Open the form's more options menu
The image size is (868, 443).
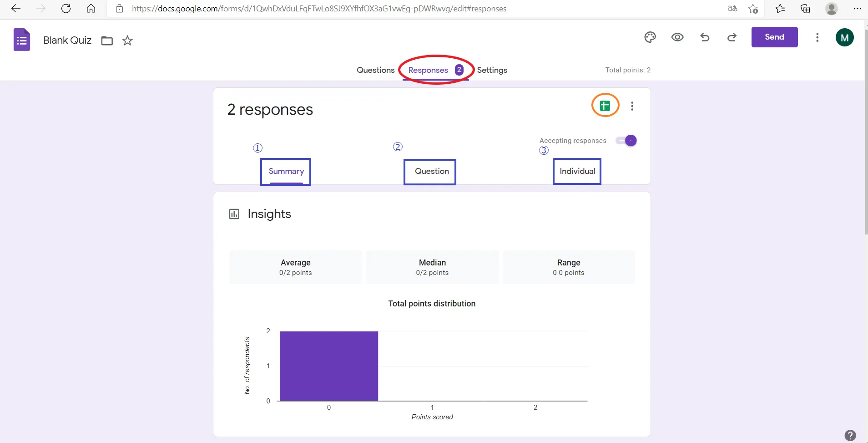coord(817,37)
